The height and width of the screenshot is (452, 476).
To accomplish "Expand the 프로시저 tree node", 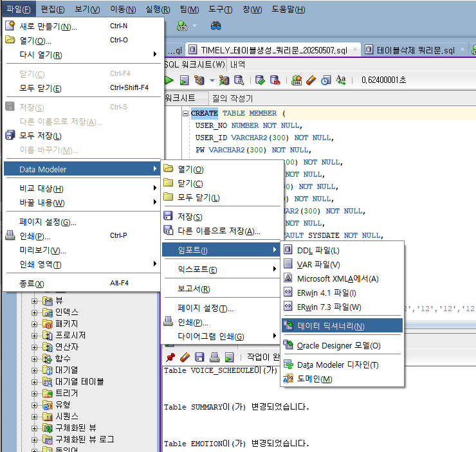I will point(34,336).
